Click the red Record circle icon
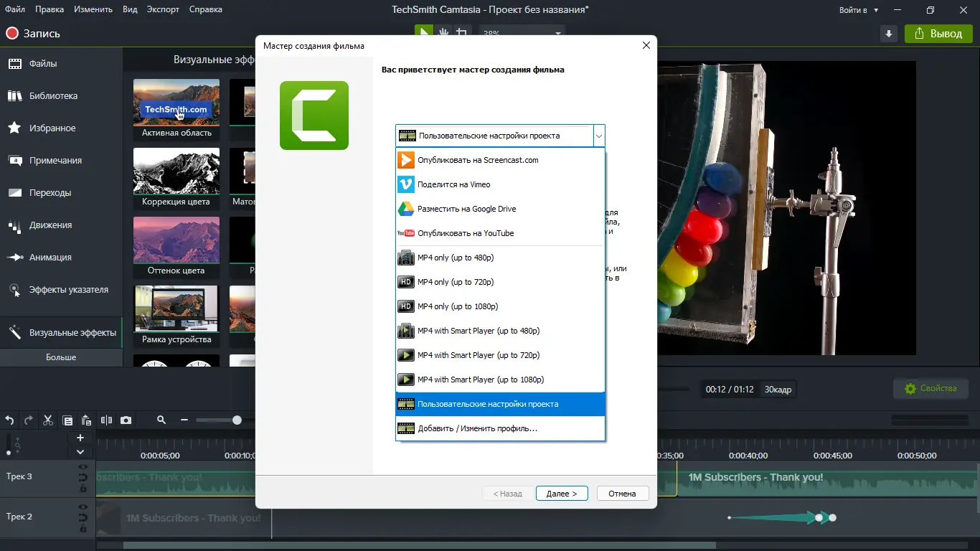 click(x=11, y=34)
